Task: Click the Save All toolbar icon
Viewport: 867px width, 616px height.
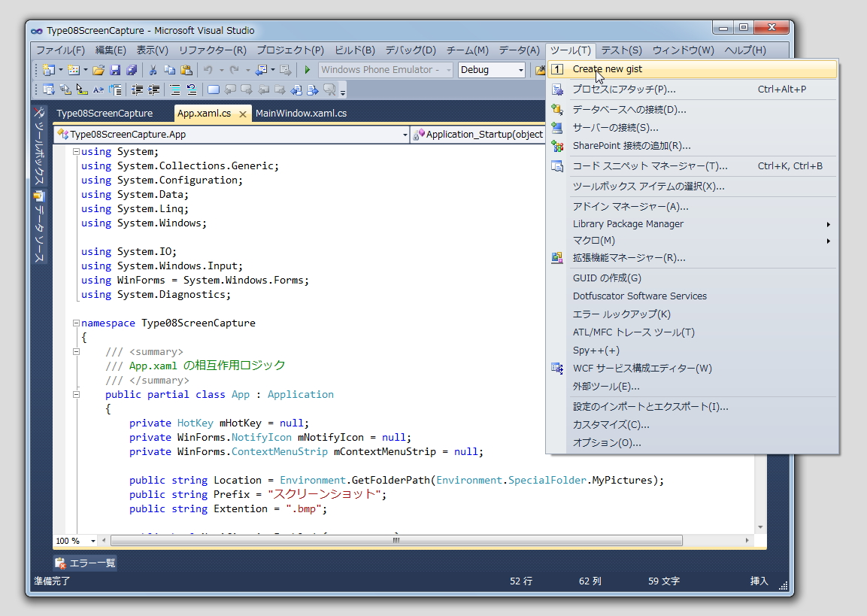Action: click(132, 70)
